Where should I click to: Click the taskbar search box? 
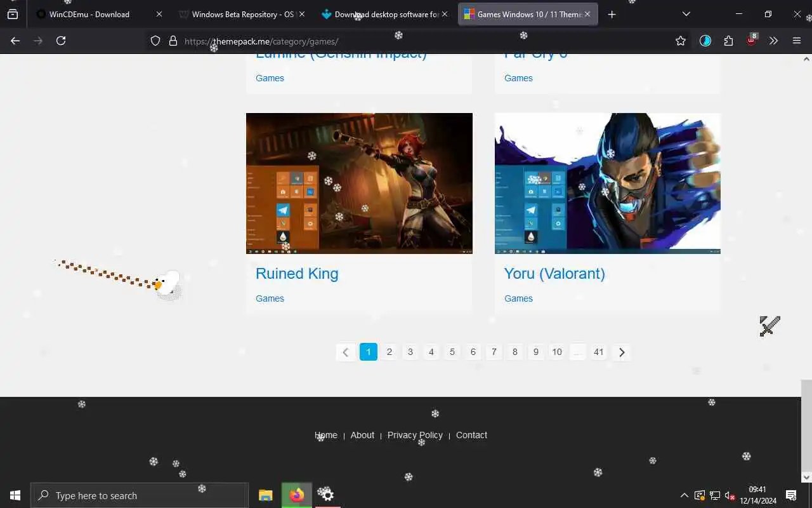point(140,495)
